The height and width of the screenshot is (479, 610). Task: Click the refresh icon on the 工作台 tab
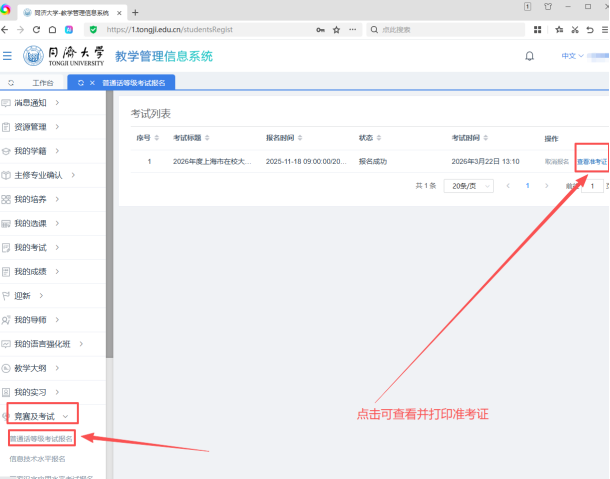pos(11,83)
